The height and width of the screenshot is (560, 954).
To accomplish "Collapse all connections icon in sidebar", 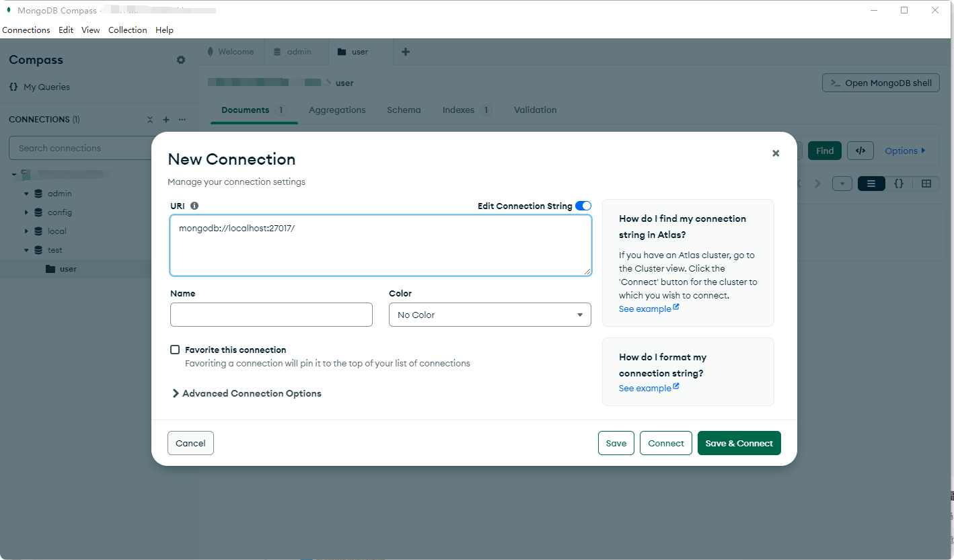I will tap(150, 120).
